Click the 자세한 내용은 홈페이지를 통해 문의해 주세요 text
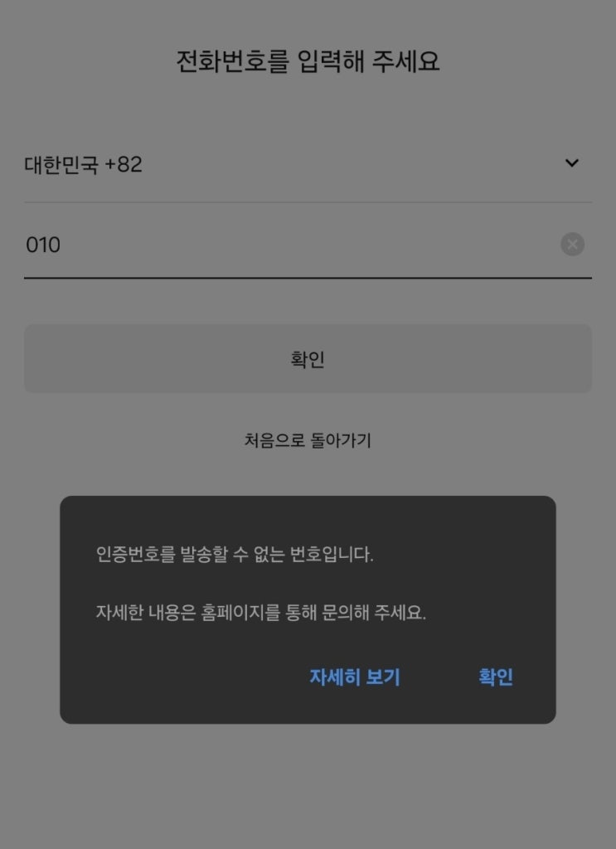The height and width of the screenshot is (849, 616). [261, 613]
